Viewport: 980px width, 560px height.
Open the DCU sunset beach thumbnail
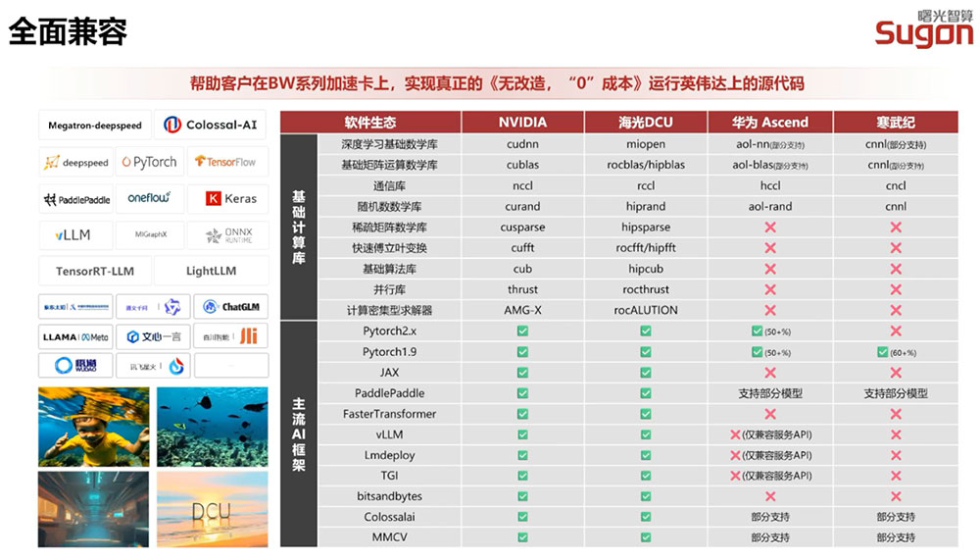point(212,510)
